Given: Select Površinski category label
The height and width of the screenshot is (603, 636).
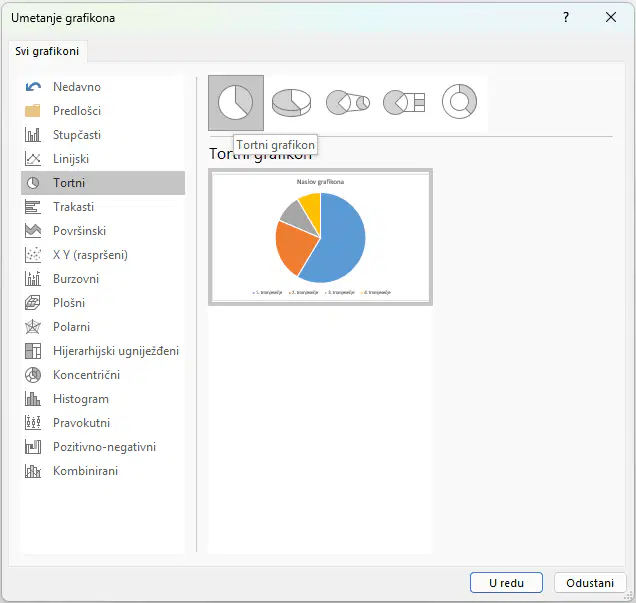Looking at the screenshot, I should (x=80, y=231).
